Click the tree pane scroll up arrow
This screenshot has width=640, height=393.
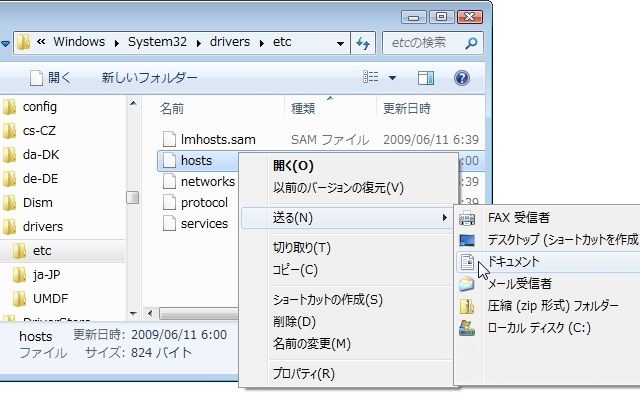tap(133, 104)
